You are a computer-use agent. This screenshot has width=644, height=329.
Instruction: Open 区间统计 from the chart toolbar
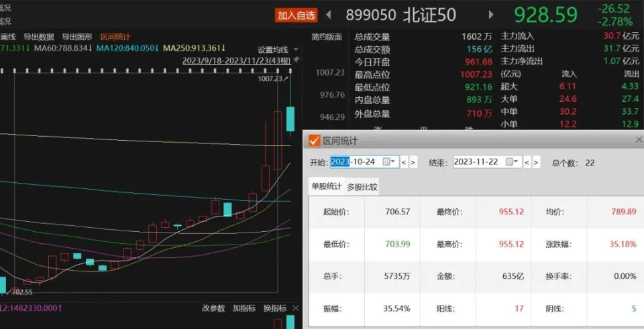click(115, 37)
